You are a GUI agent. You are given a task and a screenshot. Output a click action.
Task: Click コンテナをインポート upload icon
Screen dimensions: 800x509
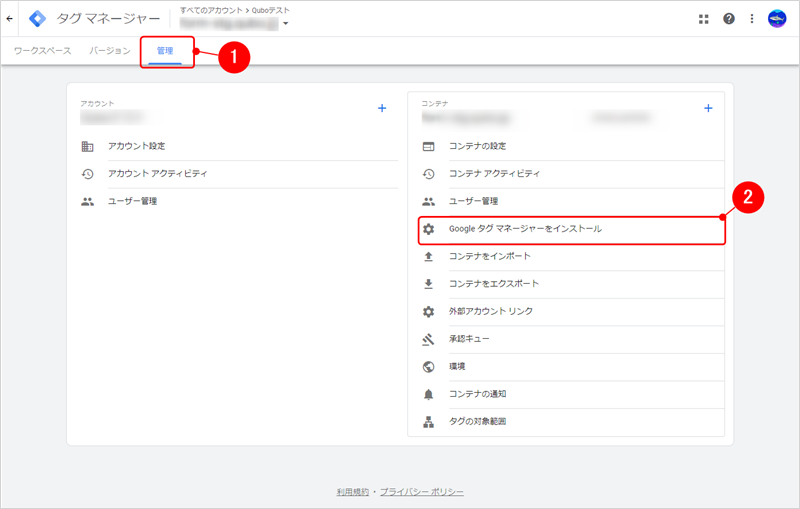pos(428,257)
